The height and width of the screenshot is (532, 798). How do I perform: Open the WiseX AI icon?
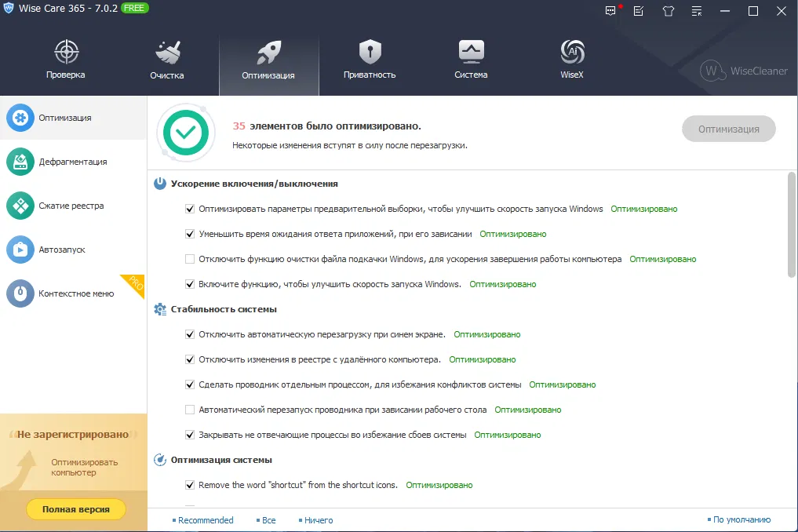572,52
